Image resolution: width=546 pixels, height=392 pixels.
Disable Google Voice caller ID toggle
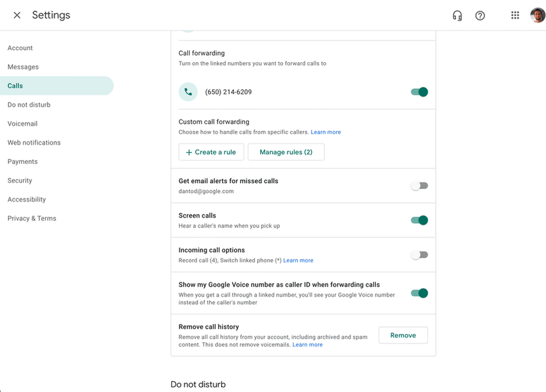(x=420, y=293)
